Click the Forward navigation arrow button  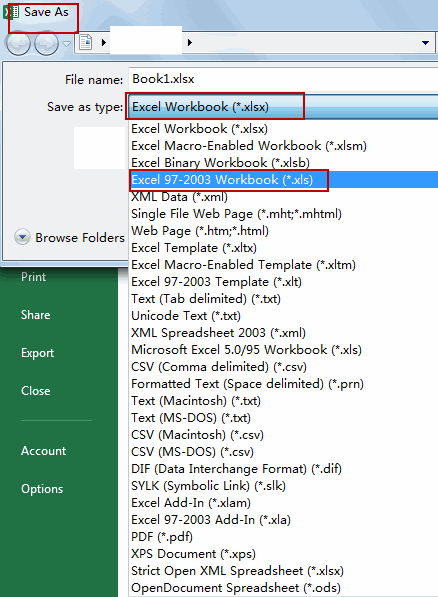pos(46,44)
